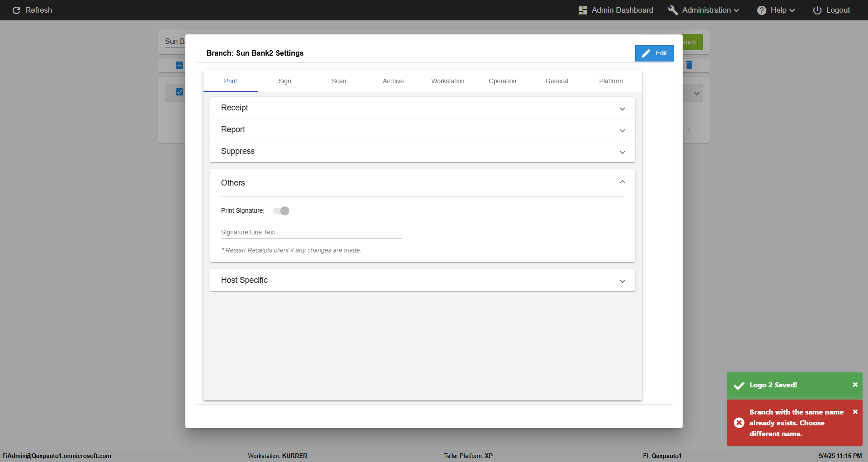Expand the Suppress section

click(x=622, y=152)
